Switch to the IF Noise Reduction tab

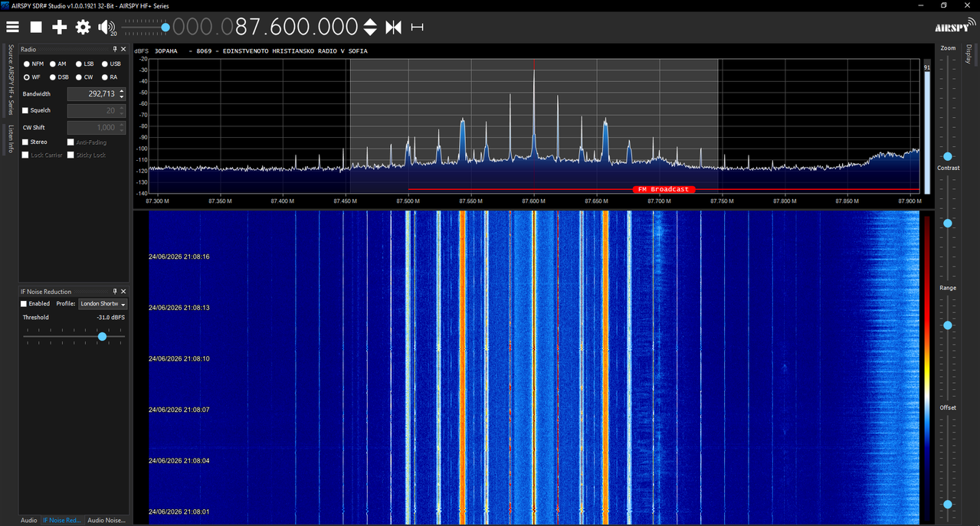(61, 521)
